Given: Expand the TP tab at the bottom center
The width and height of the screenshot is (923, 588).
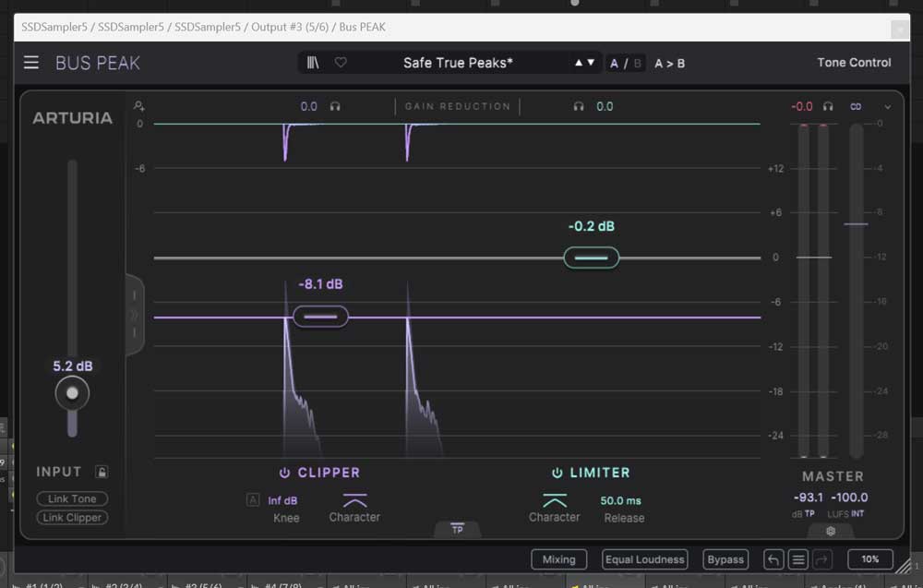Looking at the screenshot, I should (457, 529).
